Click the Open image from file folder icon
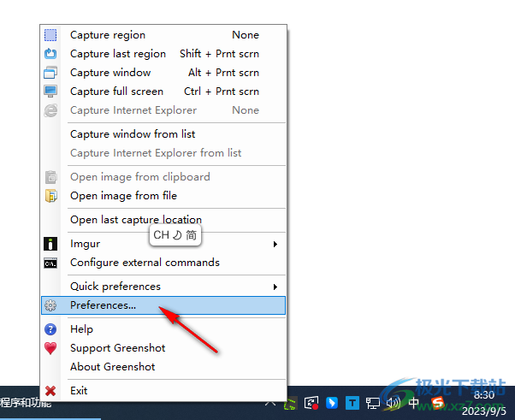515x420 pixels. coord(51,196)
